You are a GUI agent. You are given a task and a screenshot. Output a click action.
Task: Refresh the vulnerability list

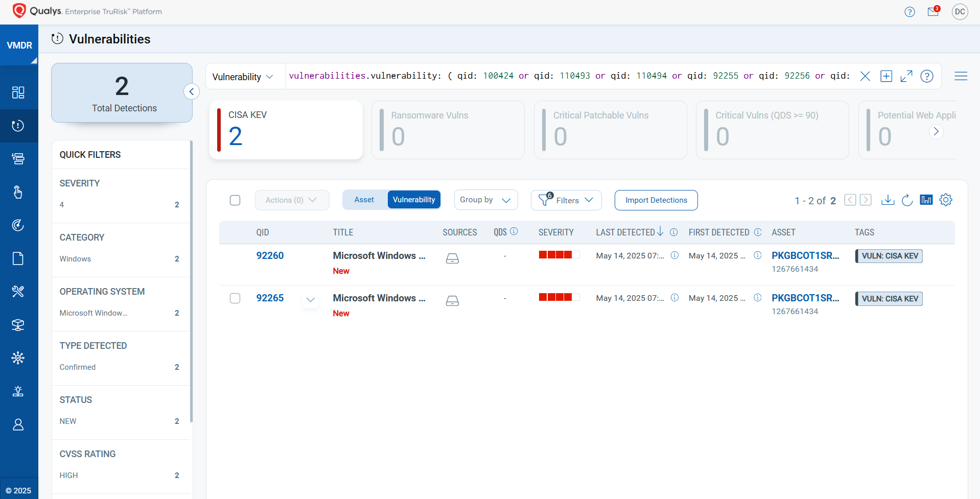[x=907, y=200]
